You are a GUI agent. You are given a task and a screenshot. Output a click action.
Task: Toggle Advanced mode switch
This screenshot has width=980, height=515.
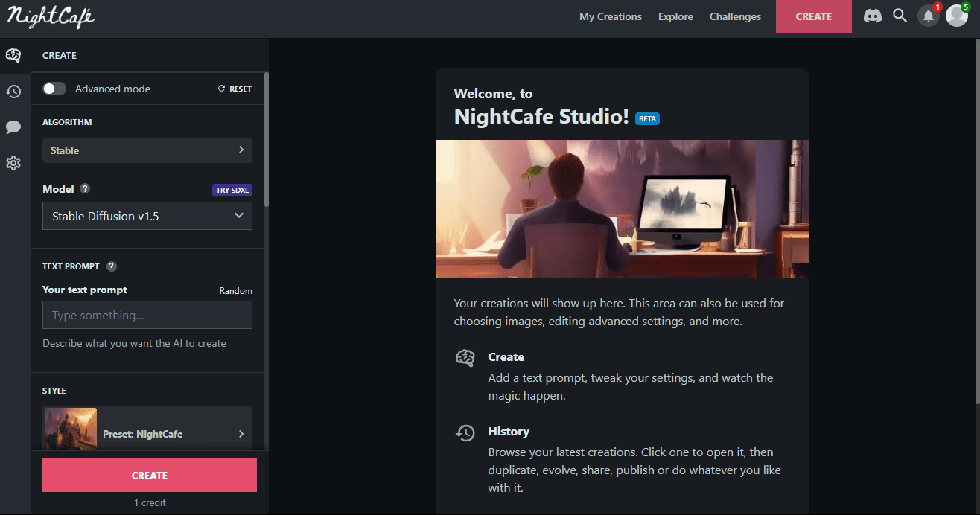coord(54,89)
